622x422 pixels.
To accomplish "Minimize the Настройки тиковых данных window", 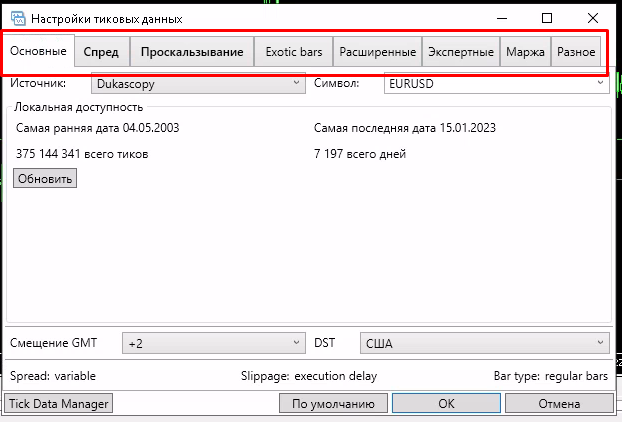I will coord(502,18).
